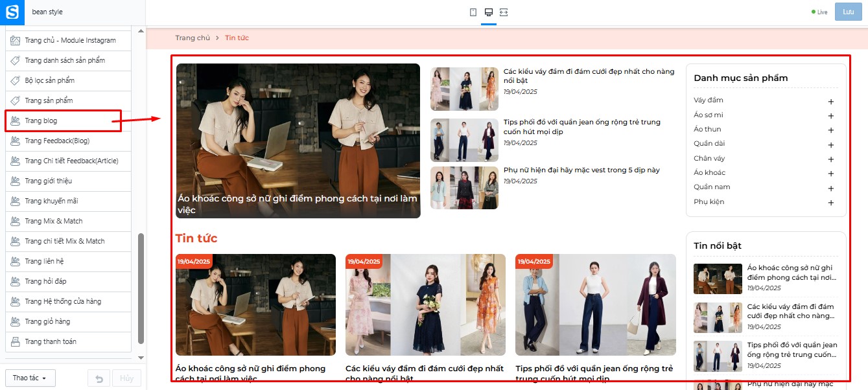The width and height of the screenshot is (868, 390).
Task: Open top-list article Các kiểu váy đầm
Action: 589,76
